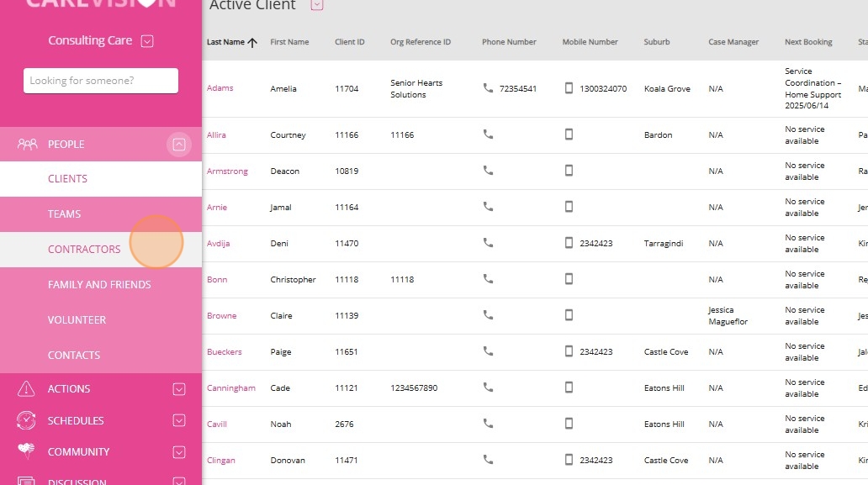868x485 pixels.
Task: Click the phone icon in Bueckers row
Action: click(x=488, y=351)
